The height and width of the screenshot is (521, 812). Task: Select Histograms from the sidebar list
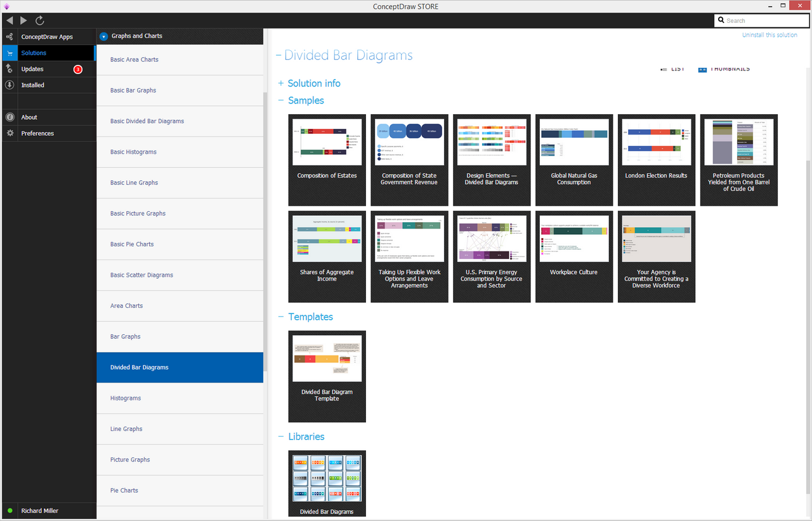pos(125,398)
